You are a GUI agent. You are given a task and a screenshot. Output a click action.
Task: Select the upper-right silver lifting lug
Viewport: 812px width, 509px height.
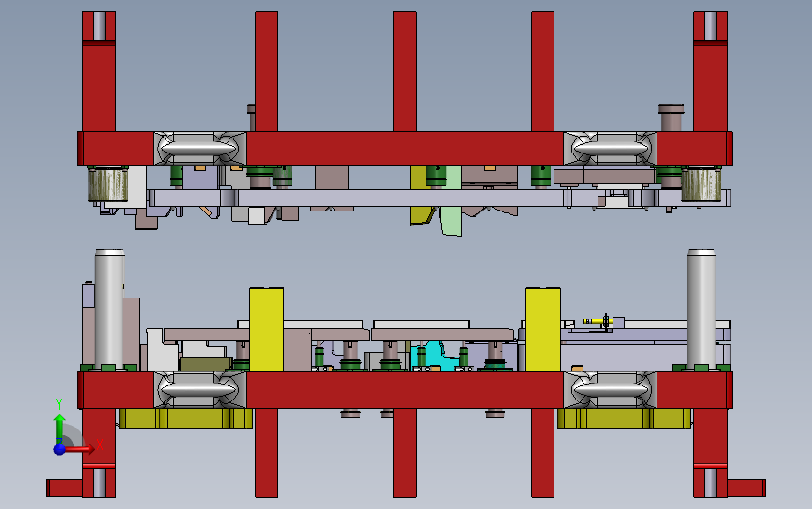[610, 148]
